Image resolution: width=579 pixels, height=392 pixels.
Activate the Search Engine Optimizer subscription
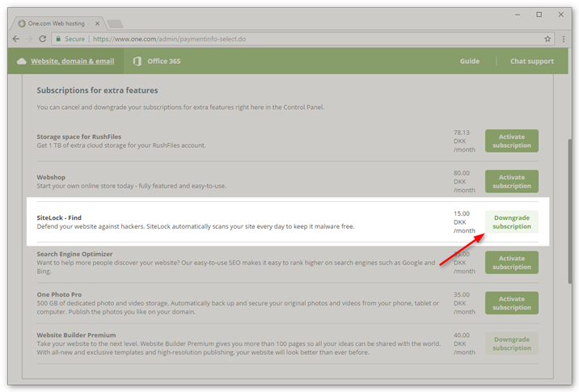coord(511,263)
